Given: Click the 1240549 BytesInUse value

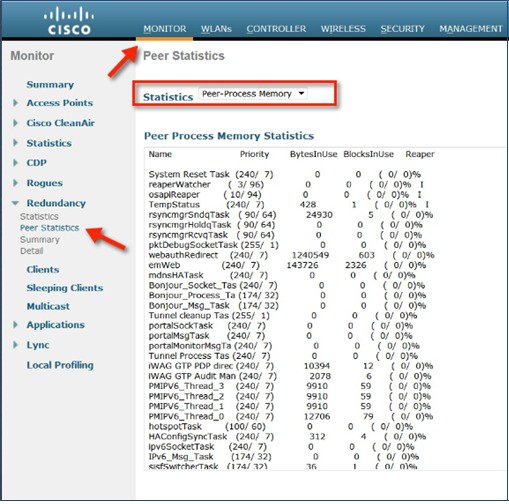Looking at the screenshot, I should [310, 255].
